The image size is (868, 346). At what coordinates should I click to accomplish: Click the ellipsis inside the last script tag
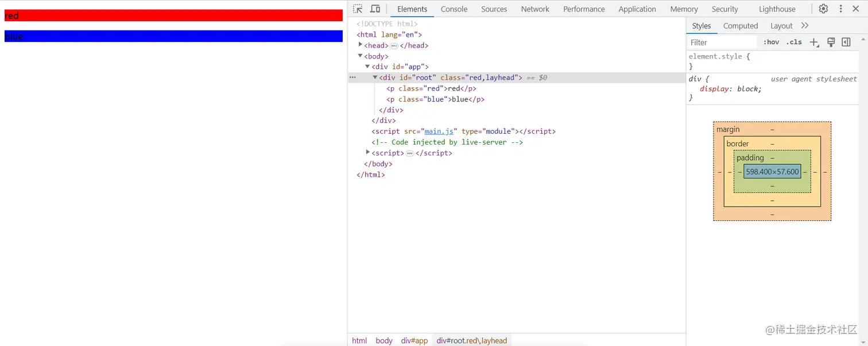pos(409,153)
